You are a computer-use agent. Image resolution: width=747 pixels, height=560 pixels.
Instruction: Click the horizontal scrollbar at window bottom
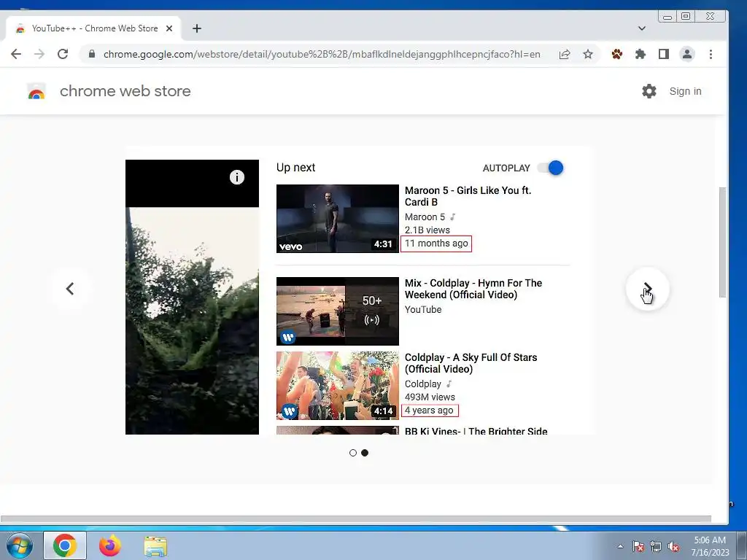pos(356,518)
